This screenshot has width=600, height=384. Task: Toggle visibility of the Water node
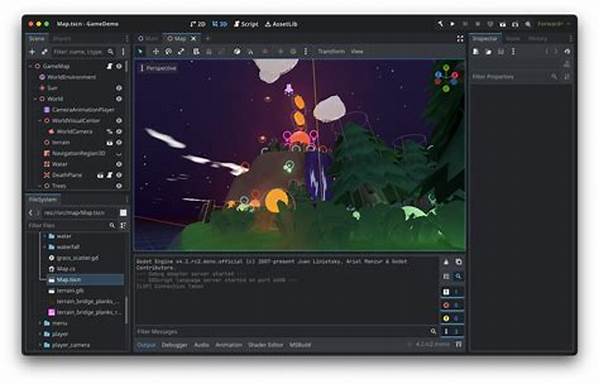click(x=119, y=164)
